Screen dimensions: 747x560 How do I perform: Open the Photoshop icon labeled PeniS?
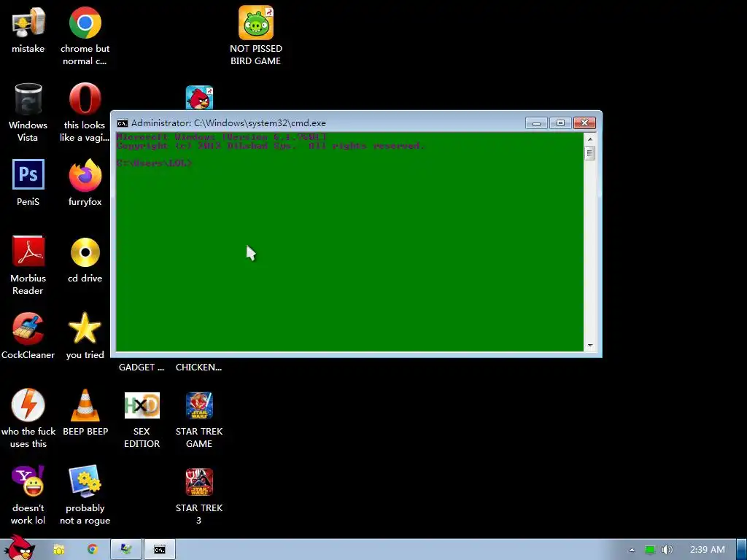[28, 174]
